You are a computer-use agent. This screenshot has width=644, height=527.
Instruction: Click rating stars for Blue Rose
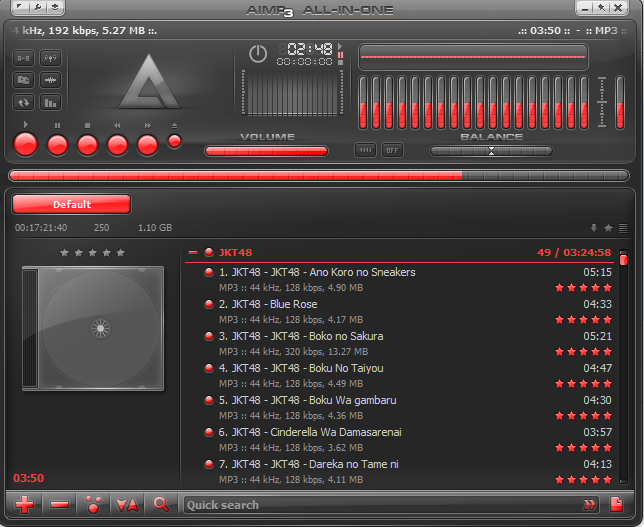point(583,320)
